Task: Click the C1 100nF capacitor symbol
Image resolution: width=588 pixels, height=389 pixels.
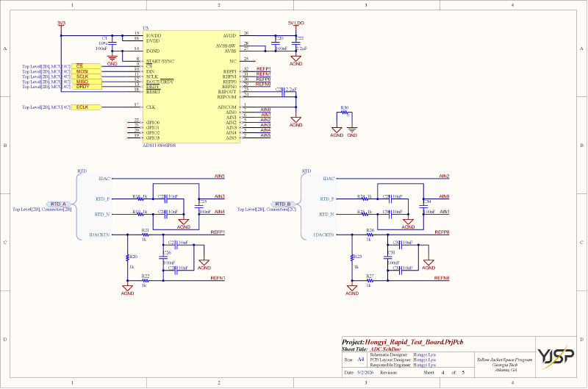Action: [112, 43]
